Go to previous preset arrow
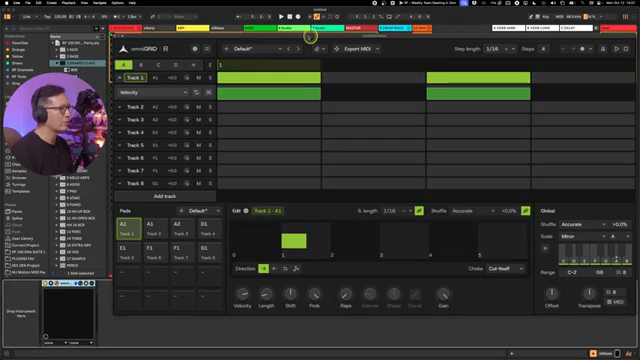Screen dimensions: 640x360 pos(289,49)
